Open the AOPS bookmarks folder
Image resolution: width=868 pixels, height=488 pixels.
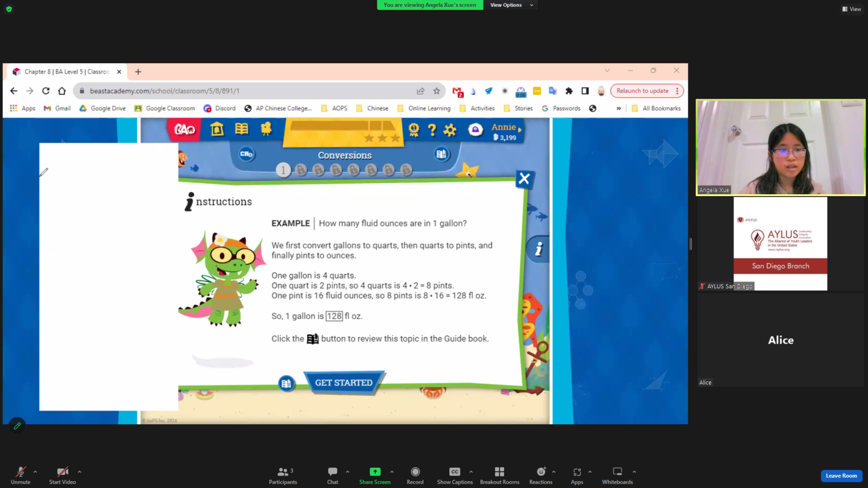334,108
